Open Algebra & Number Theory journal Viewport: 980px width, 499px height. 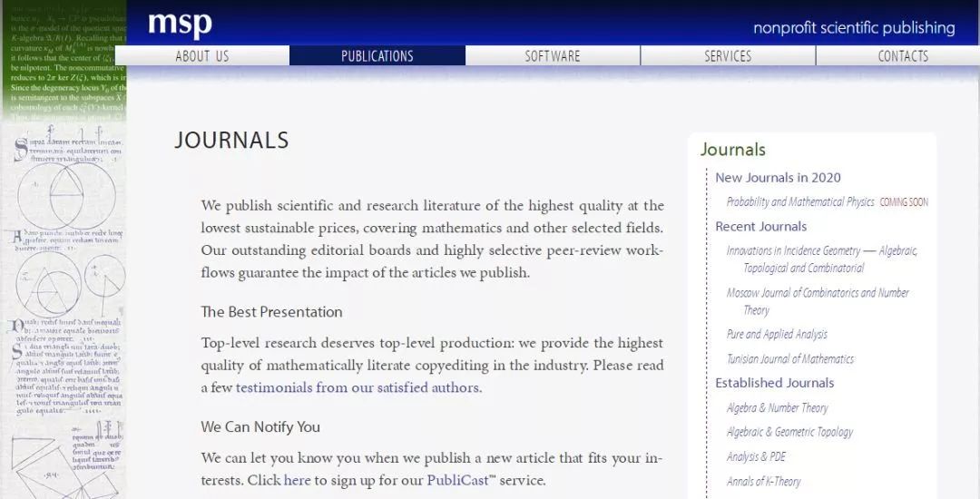coord(777,408)
